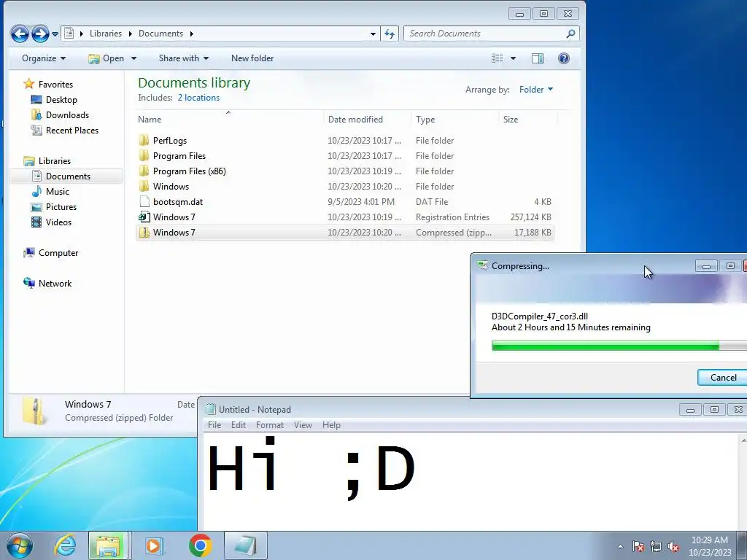
Task: Click the muted volume tray icon
Action: (673, 546)
